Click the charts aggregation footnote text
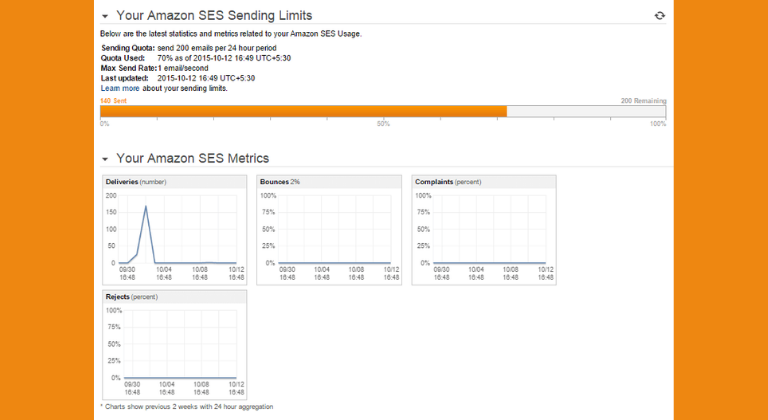This screenshot has width=768, height=420. pos(187,407)
